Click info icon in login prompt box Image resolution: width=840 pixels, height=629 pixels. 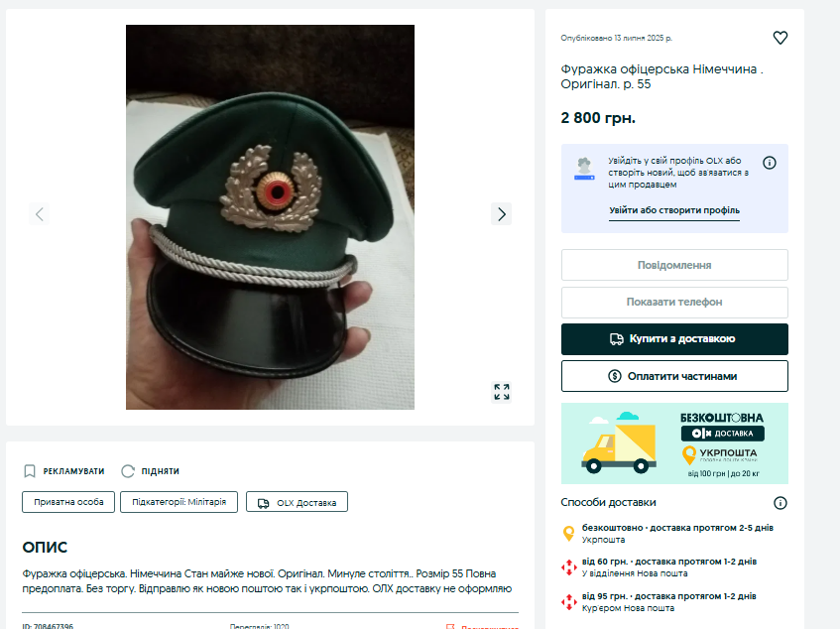[x=770, y=163]
